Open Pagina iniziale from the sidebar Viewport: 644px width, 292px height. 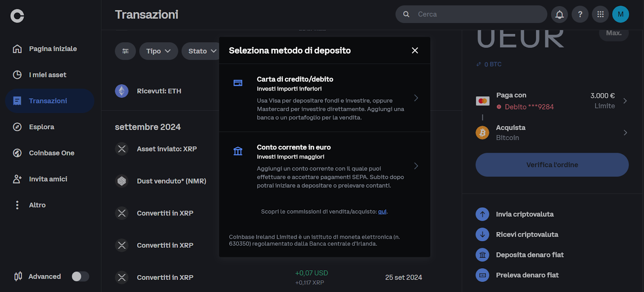50,49
